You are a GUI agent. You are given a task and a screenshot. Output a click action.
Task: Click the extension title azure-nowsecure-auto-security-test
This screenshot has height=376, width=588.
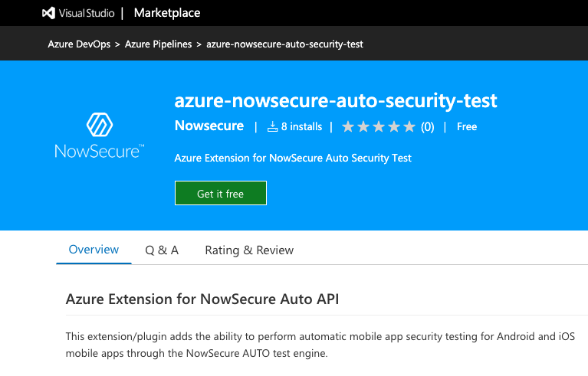click(x=336, y=101)
